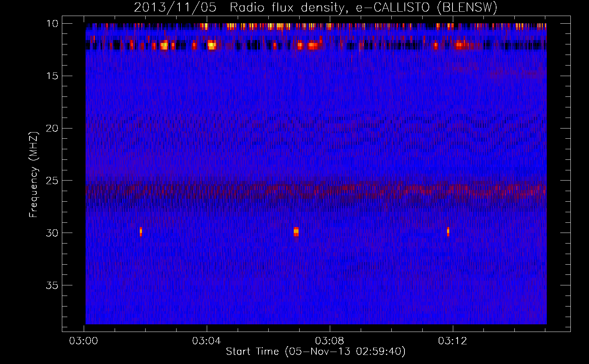589x364 pixels.
Task: Click the plot title "Radio flux density, e-CALLISTO (BLENSW)"
Action: pos(363,8)
